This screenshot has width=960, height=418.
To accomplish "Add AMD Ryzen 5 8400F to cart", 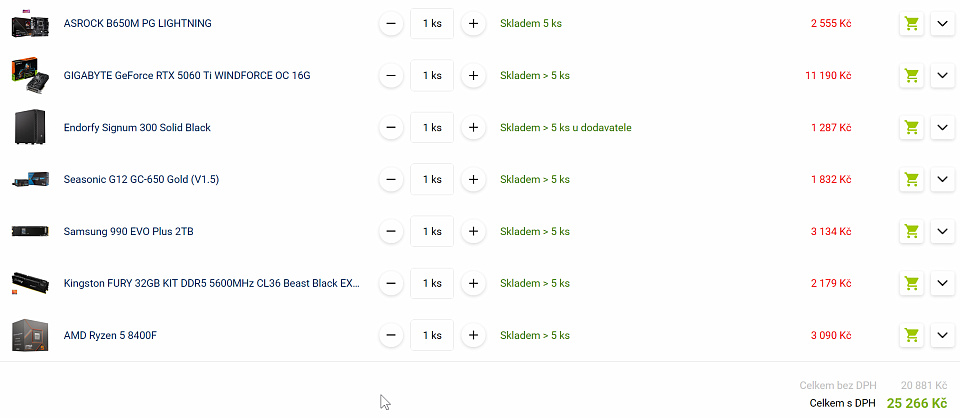I will coord(912,336).
